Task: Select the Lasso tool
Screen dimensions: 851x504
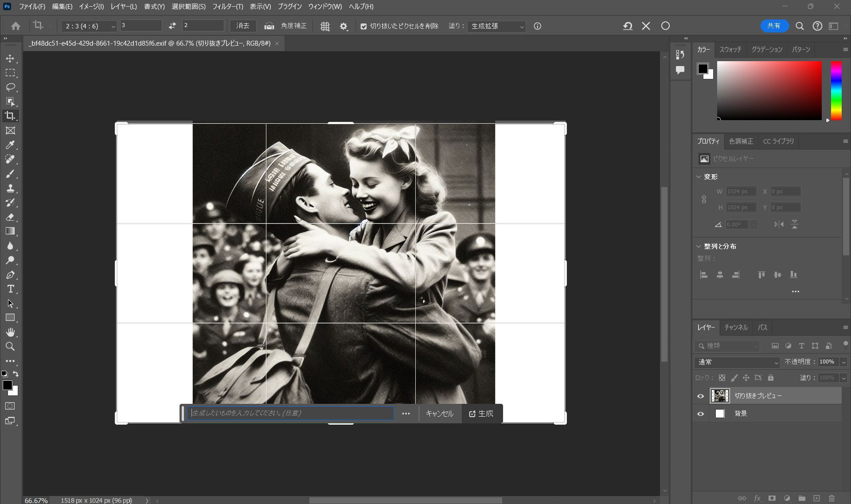Action: tap(10, 87)
